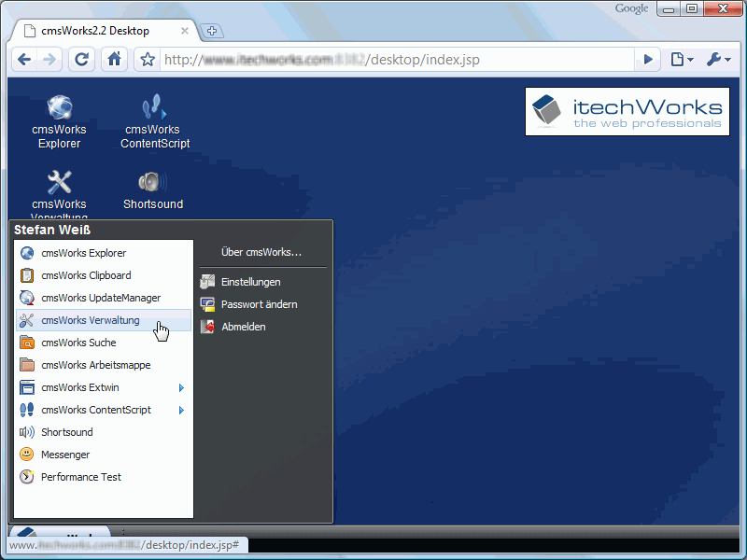Click the address bar URL field
This screenshot has width=747, height=560.
(x=398, y=60)
